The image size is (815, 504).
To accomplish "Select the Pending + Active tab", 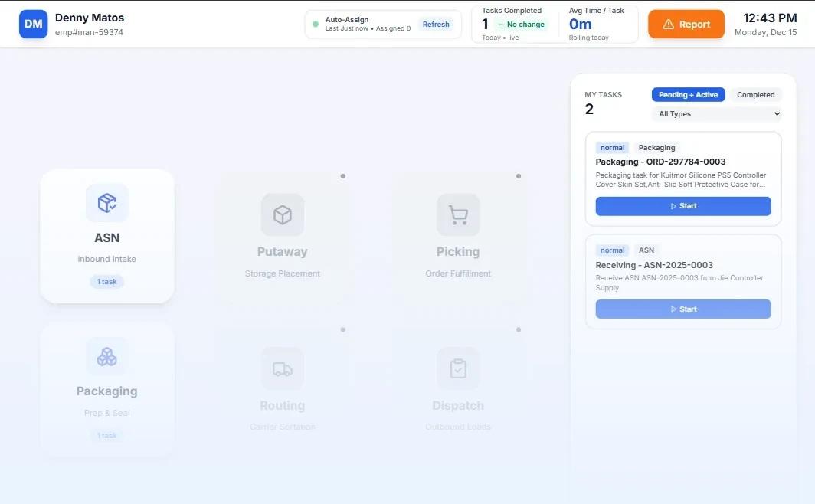I will coord(688,94).
